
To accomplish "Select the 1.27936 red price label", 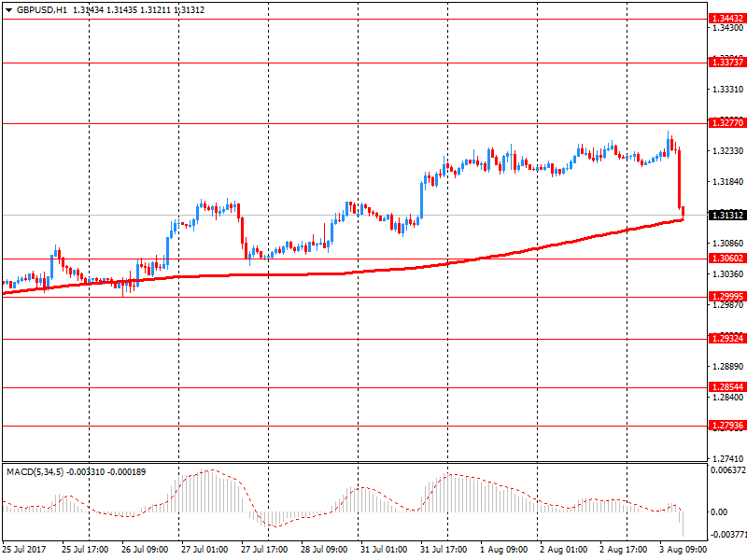I will [727, 426].
